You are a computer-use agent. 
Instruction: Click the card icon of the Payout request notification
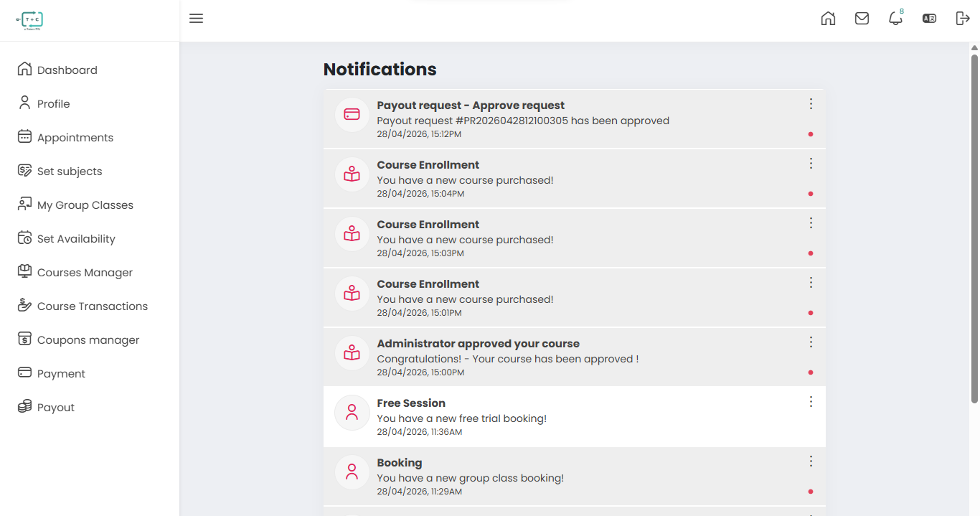[352, 114]
